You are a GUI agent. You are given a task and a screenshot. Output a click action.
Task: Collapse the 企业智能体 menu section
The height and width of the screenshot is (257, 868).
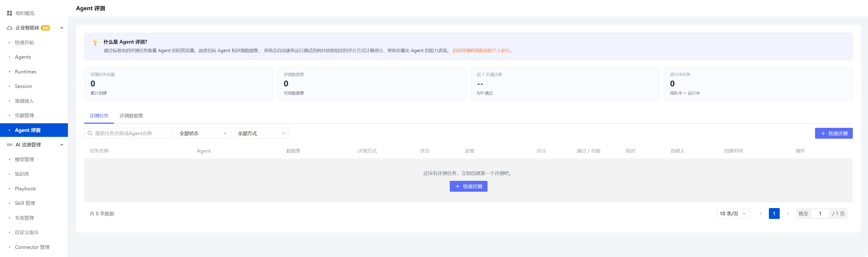pyautogui.click(x=62, y=28)
